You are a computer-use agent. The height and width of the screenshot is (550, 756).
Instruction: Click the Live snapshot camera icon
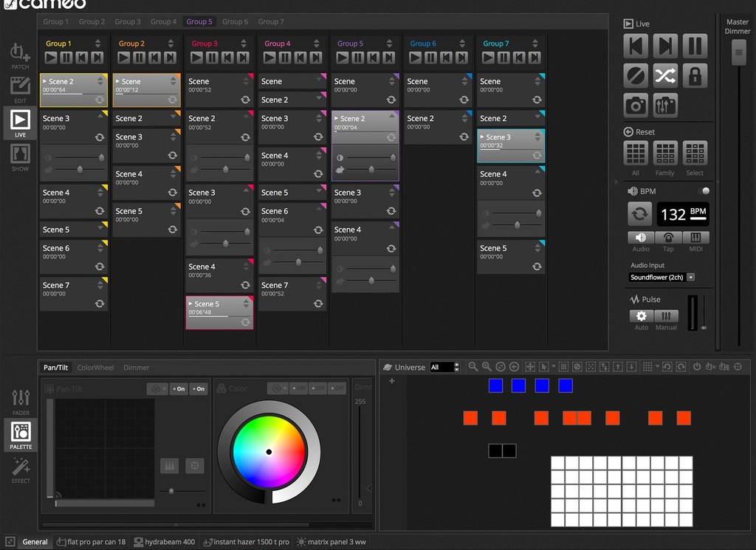point(636,105)
